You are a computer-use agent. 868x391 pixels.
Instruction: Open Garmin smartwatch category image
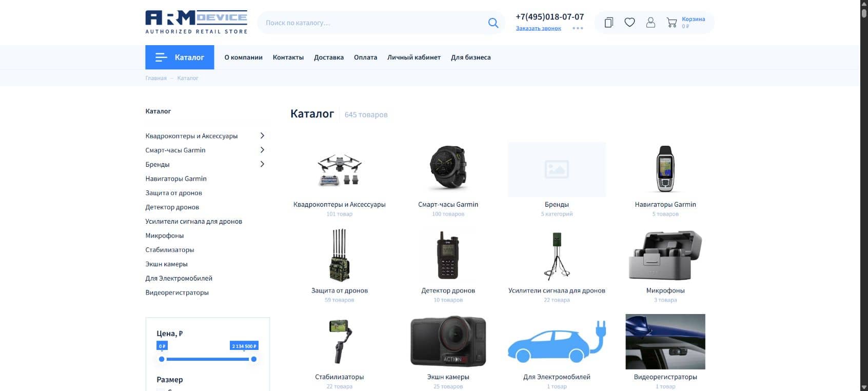pos(448,168)
